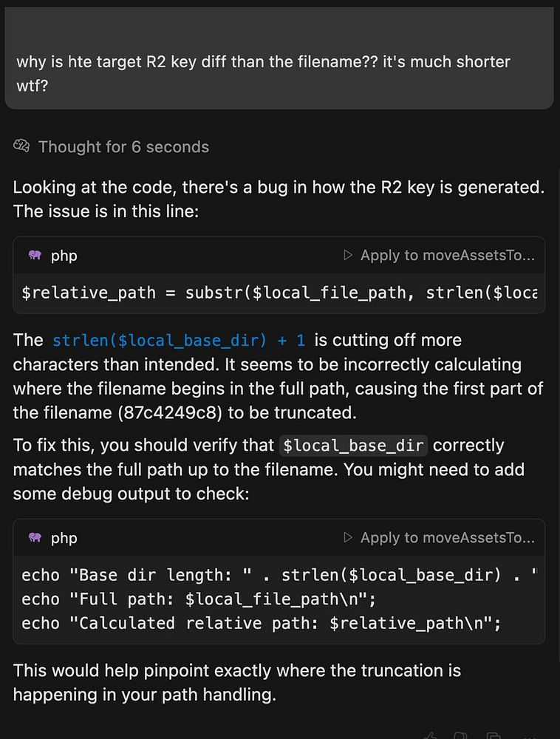This screenshot has height=739, width=560.
Task: Click the echo "Full path" code line
Action: (x=203, y=599)
